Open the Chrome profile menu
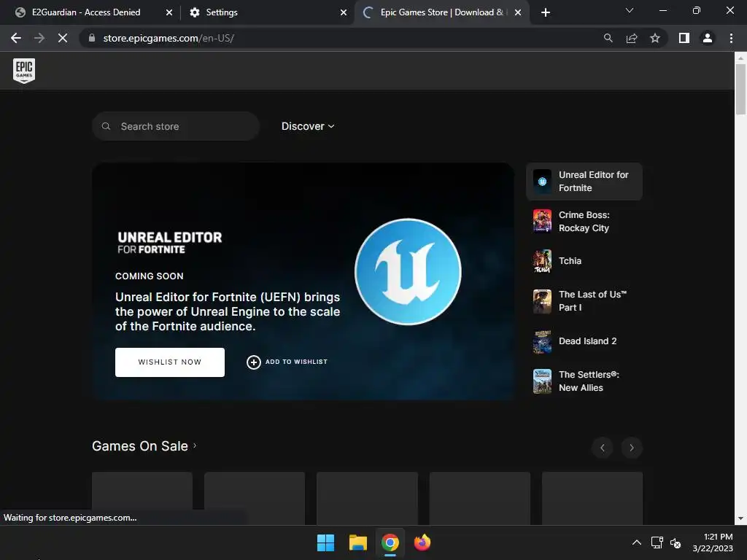747x560 pixels. [x=708, y=38]
